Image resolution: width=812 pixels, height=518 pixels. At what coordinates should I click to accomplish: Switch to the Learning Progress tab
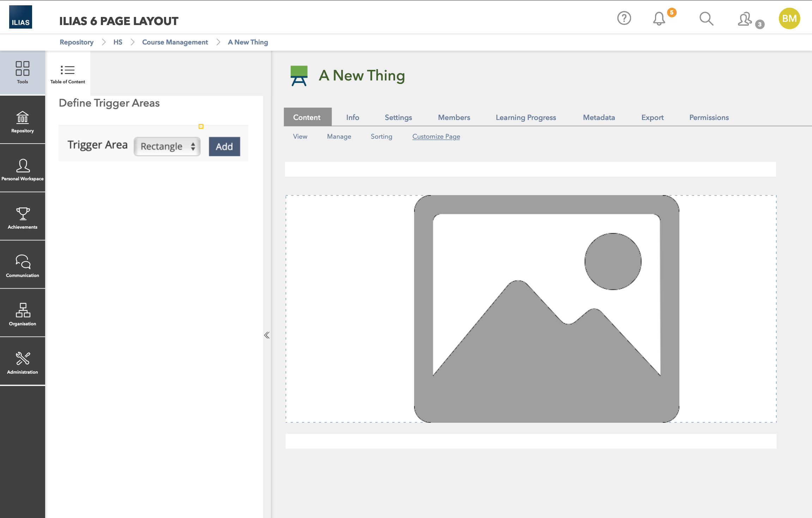coord(526,118)
